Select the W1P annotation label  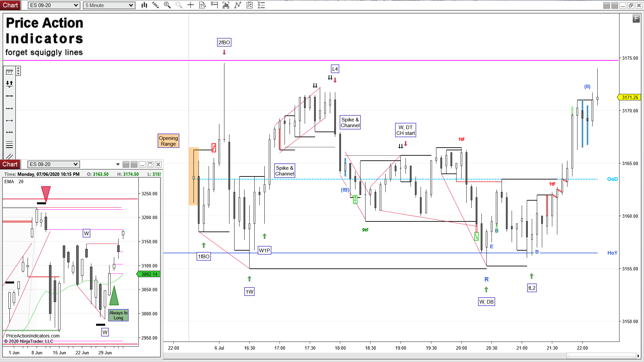pyautogui.click(x=264, y=250)
